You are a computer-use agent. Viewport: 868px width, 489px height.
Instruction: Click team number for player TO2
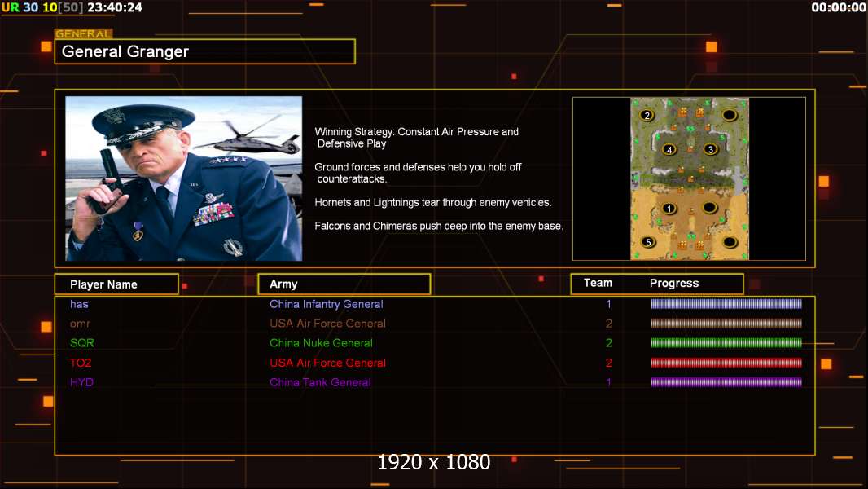pyautogui.click(x=608, y=363)
